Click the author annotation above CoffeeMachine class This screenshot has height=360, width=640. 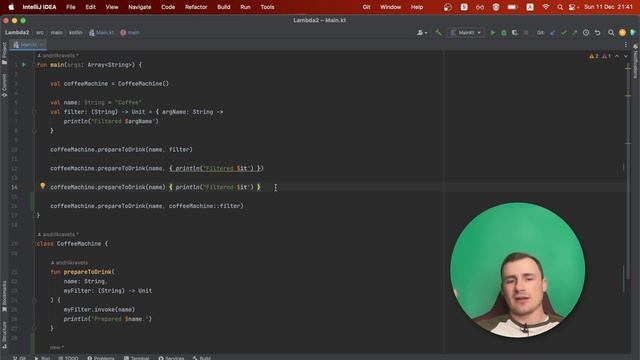point(58,234)
